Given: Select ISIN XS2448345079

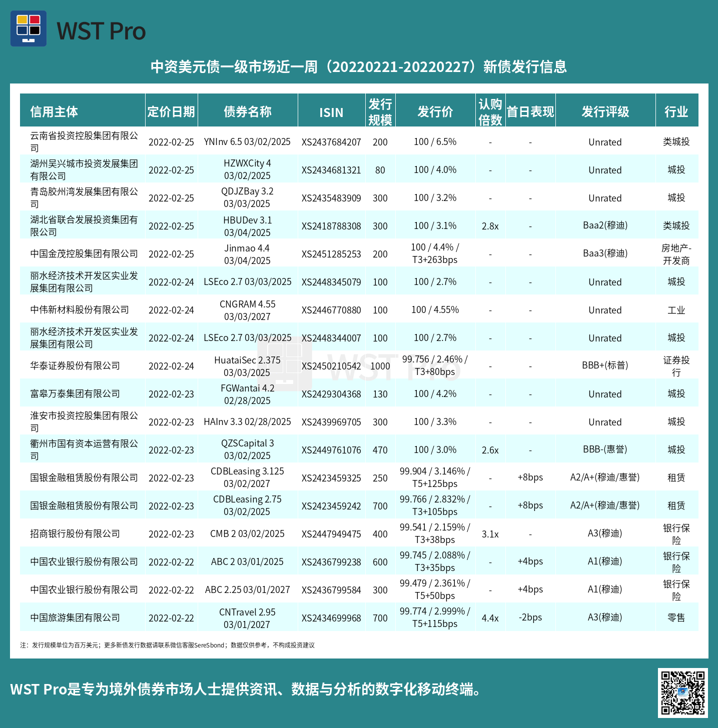Looking at the screenshot, I should (x=331, y=282).
